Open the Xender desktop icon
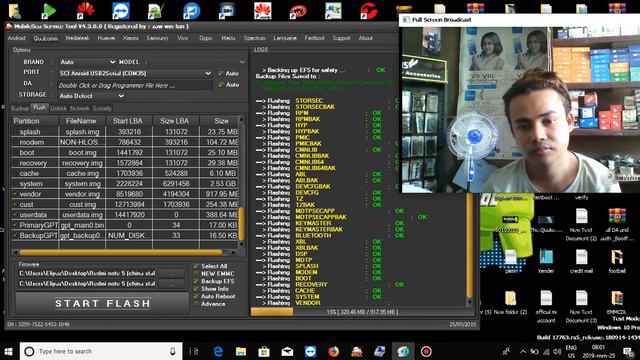 pos(546,261)
